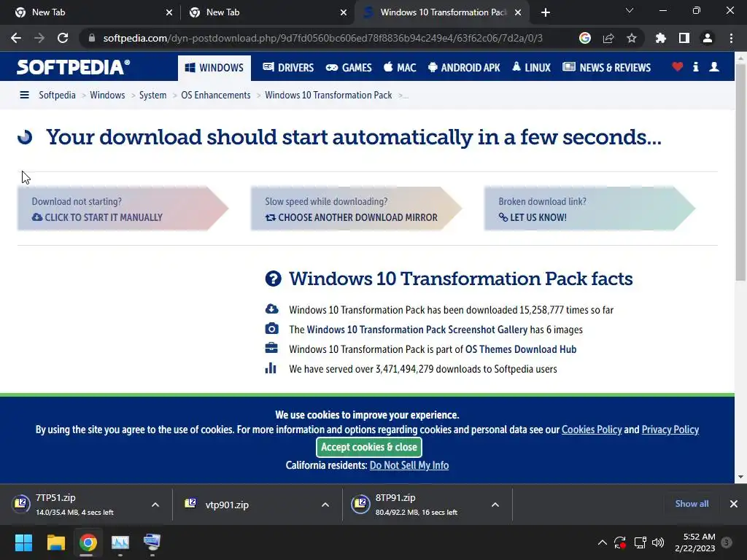Open Chrome's three-dot menu
Viewport: 747px width, 560px height.
tap(731, 38)
